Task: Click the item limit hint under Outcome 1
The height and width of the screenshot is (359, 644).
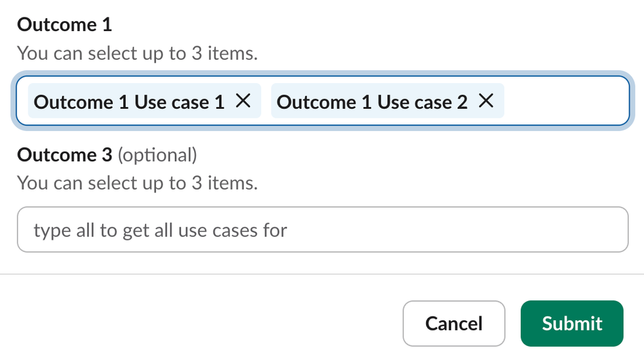Action: (x=137, y=53)
